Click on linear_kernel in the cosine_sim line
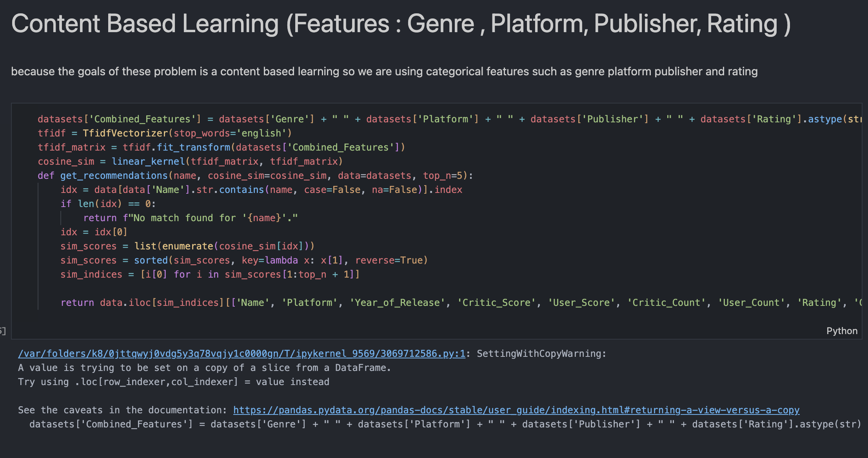 [x=148, y=162]
